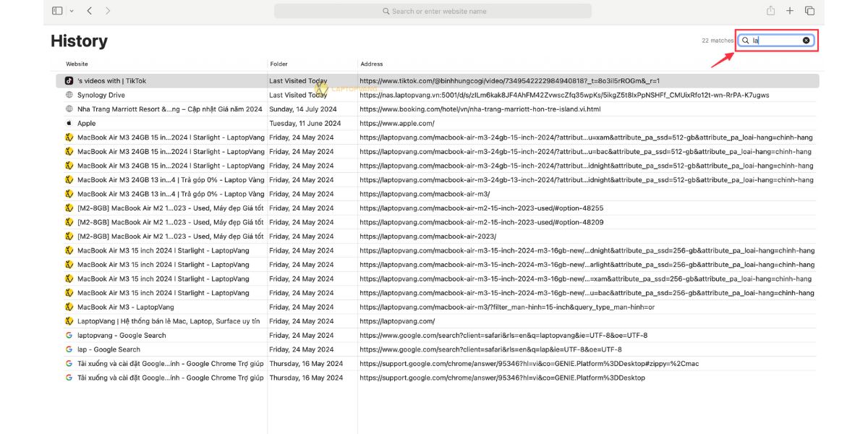This screenshot has height=434, width=868.
Task: Click inside the History search field
Action: click(x=776, y=41)
